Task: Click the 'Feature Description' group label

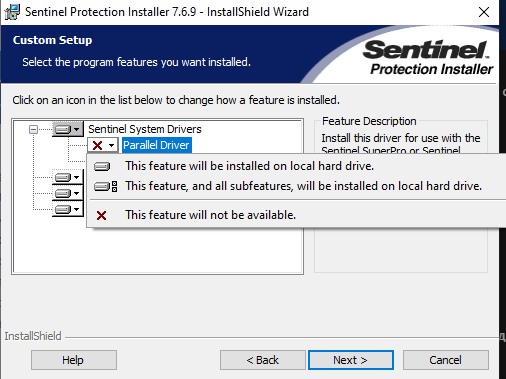Action: [369, 121]
